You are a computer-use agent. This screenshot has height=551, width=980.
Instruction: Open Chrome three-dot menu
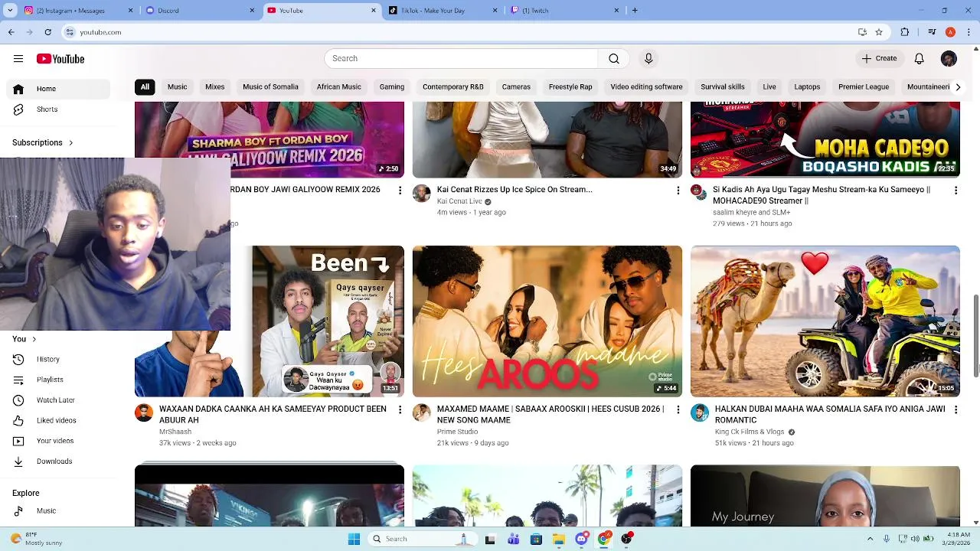pyautogui.click(x=969, y=32)
